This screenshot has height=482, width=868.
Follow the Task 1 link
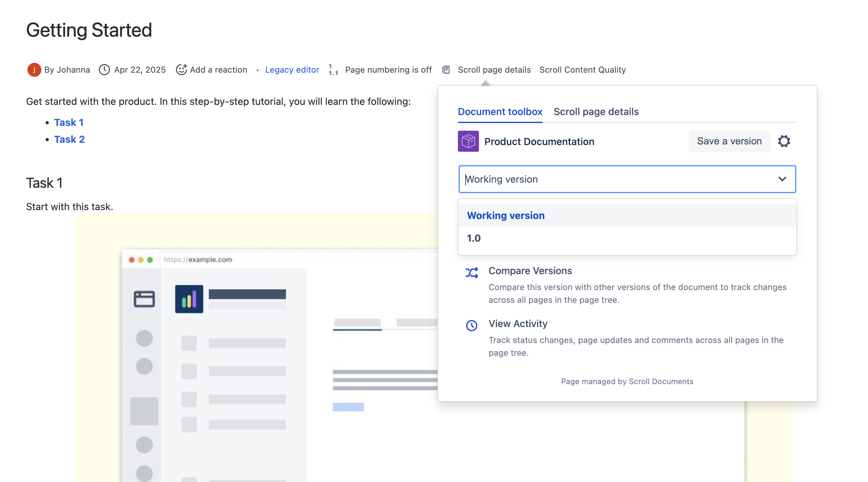point(69,122)
